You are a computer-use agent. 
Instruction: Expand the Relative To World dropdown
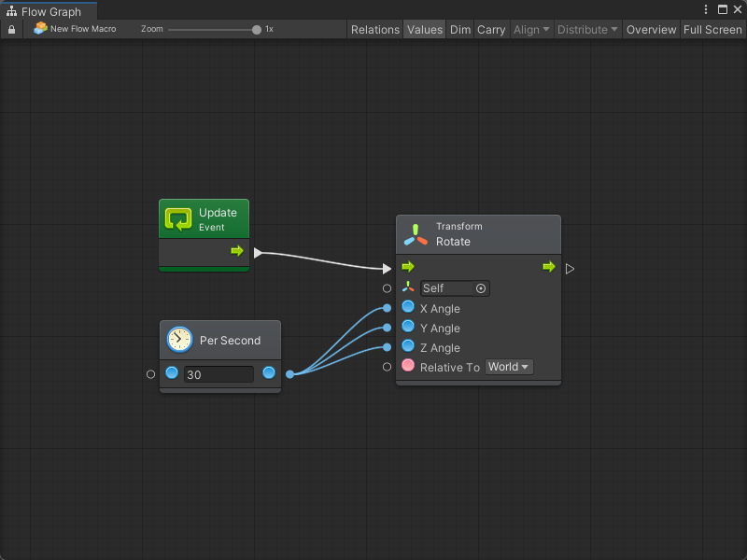pyautogui.click(x=509, y=367)
